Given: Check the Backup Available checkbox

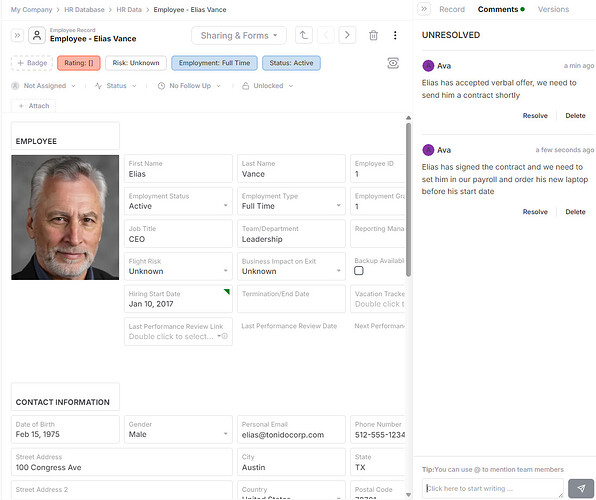Looking at the screenshot, I should [x=358, y=271].
